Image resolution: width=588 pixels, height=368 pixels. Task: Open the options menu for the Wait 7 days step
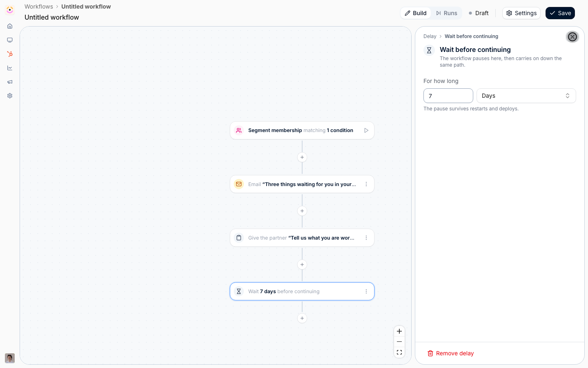pyautogui.click(x=366, y=292)
